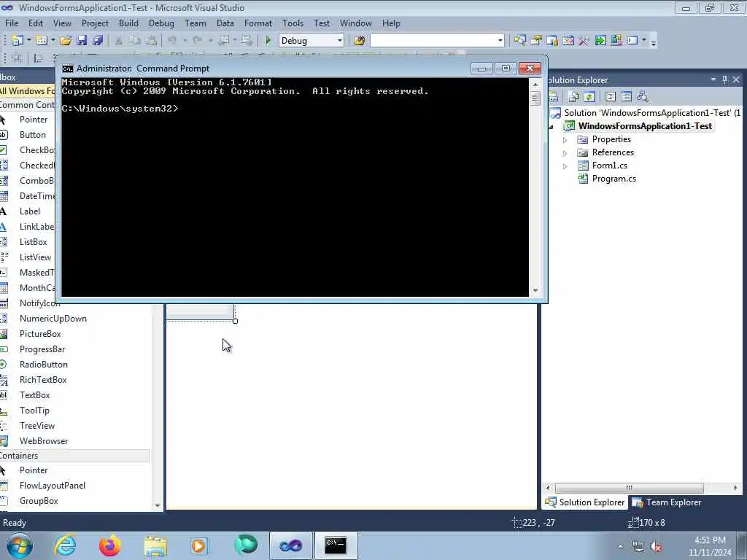Select the NumericUpDown toolbox control
Image resolution: width=747 pixels, height=560 pixels.
click(x=53, y=319)
